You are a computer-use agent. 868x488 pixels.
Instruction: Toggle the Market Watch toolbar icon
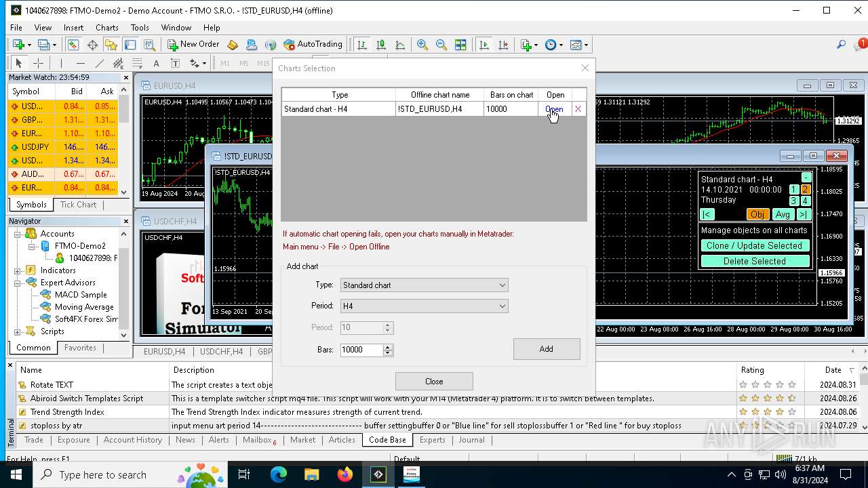pos(73,45)
